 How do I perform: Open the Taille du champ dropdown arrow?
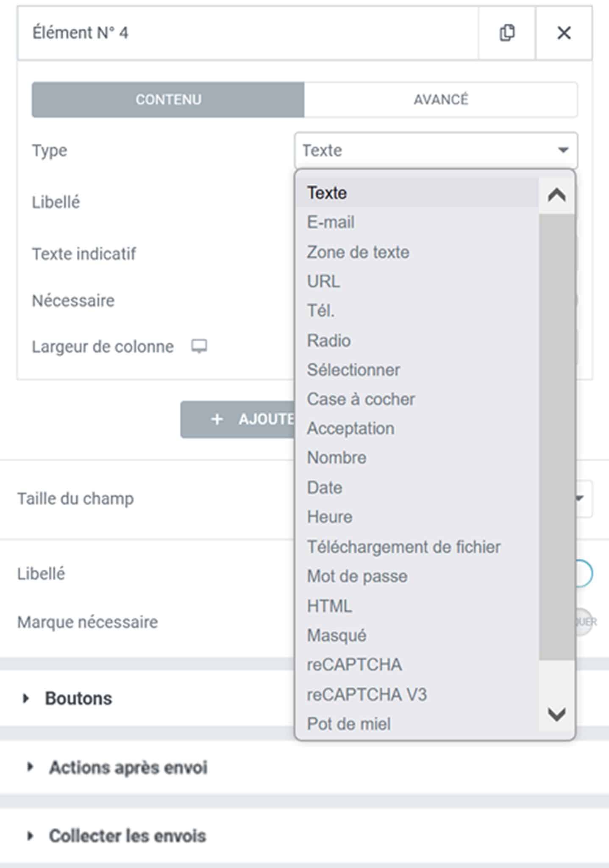(580, 498)
